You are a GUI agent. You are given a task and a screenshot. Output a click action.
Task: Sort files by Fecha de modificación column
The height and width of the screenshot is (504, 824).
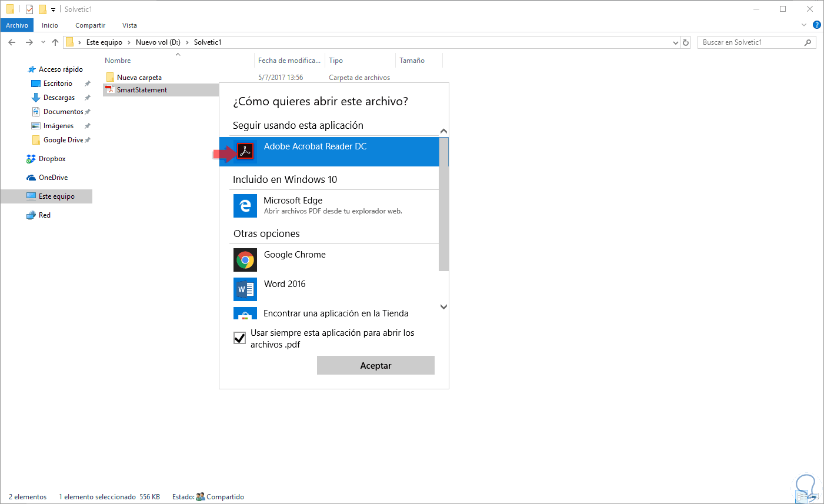click(289, 61)
